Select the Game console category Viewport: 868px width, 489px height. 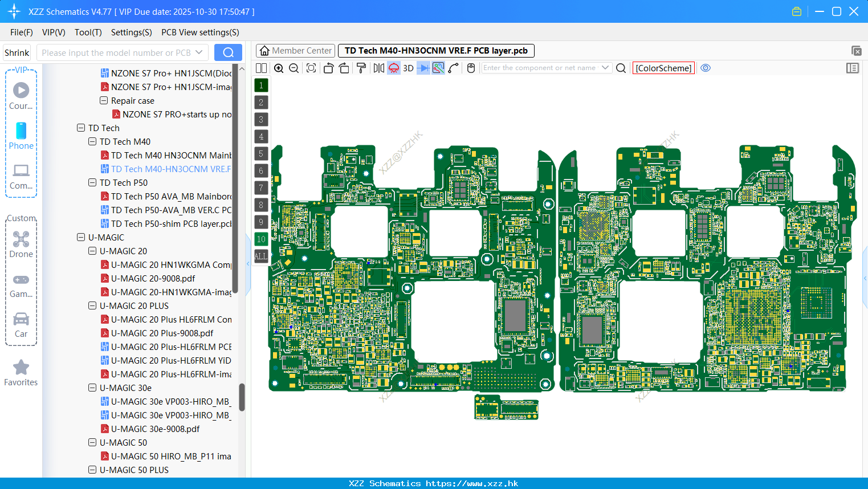(x=21, y=285)
